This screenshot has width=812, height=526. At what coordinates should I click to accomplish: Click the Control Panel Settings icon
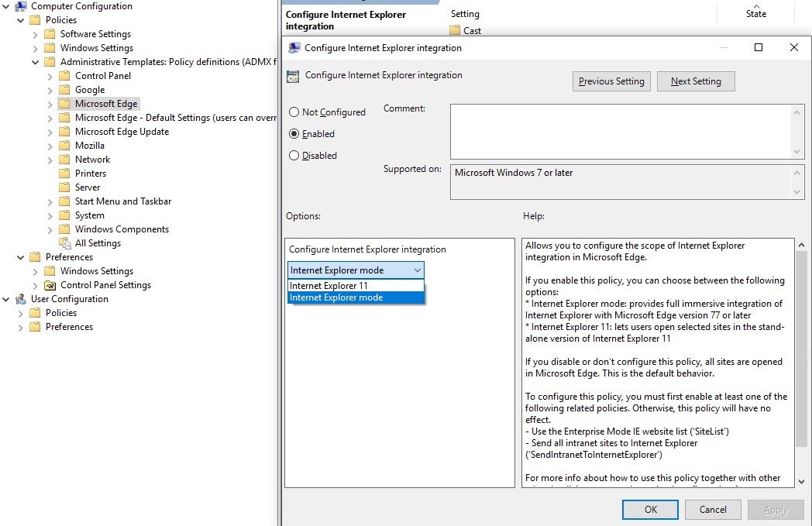point(50,285)
